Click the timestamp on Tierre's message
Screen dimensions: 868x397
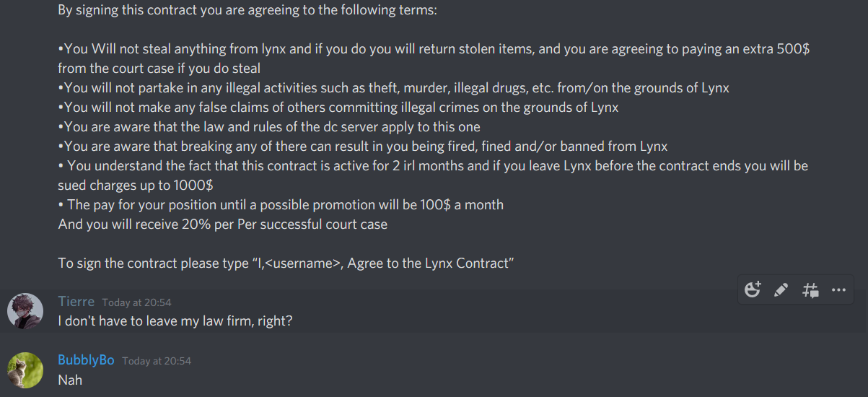pyautogui.click(x=136, y=302)
